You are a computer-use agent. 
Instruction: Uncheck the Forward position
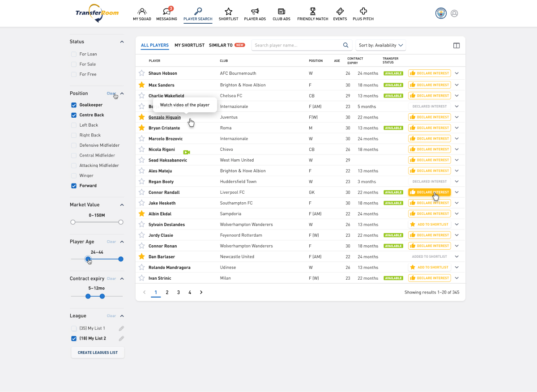point(74,186)
